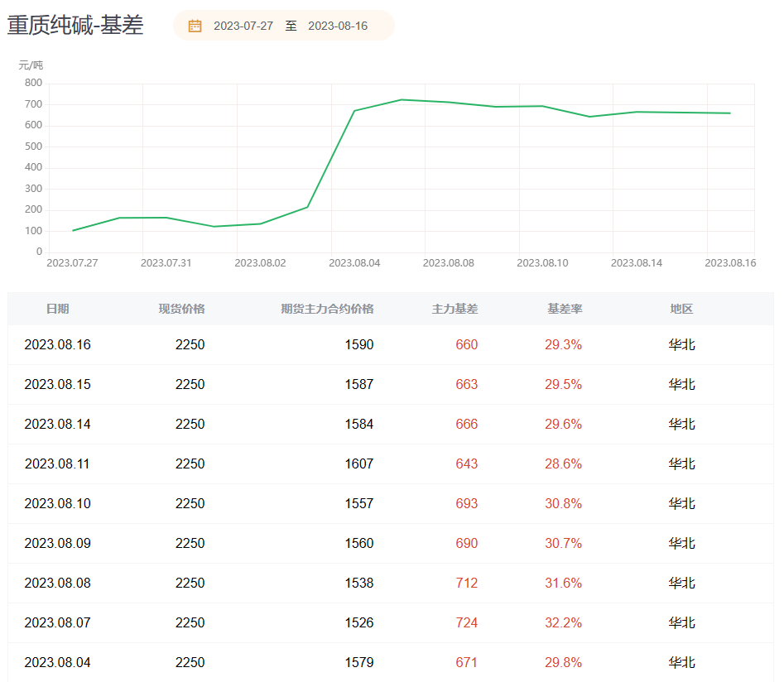The width and height of the screenshot is (784, 682).
Task: Click chart x-axis label 2023.08.16
Action: [730, 263]
